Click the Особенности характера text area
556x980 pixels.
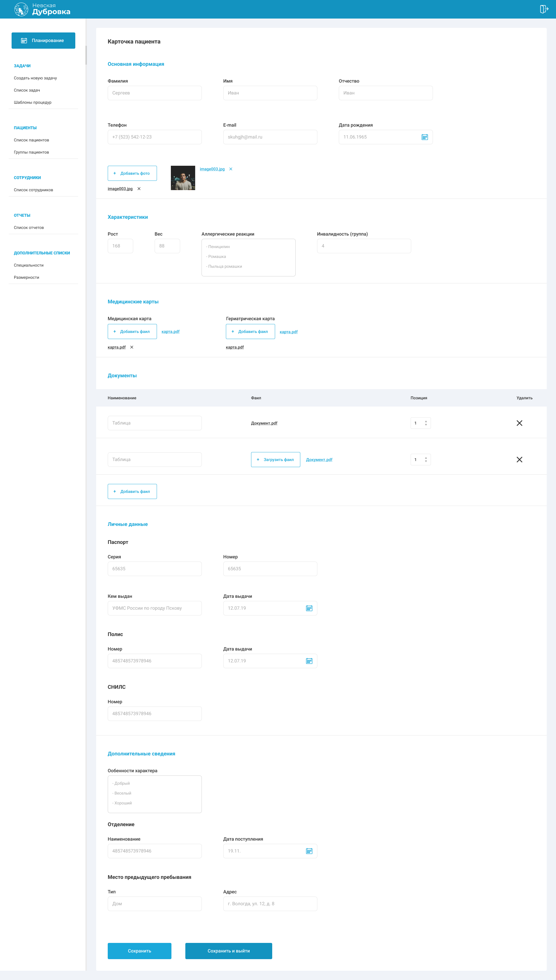tap(155, 794)
